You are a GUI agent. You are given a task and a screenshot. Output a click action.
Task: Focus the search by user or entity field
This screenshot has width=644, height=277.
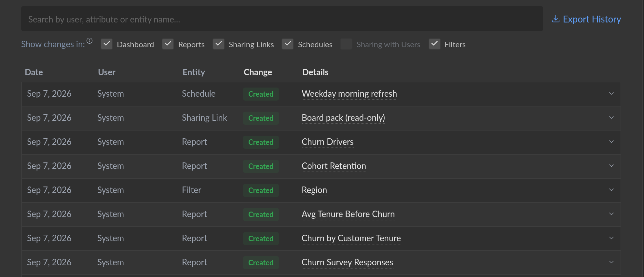coord(282,19)
